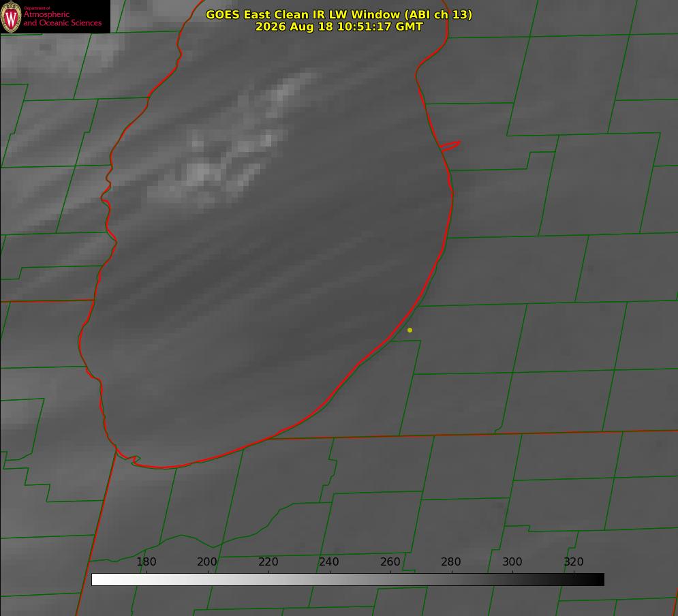The height and width of the screenshot is (616, 678).
Task: Click the 300 tick label on the colorbar
Action: 512,561
